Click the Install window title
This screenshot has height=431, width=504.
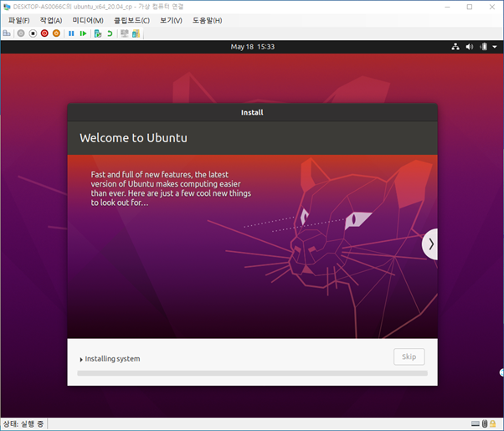click(x=252, y=112)
